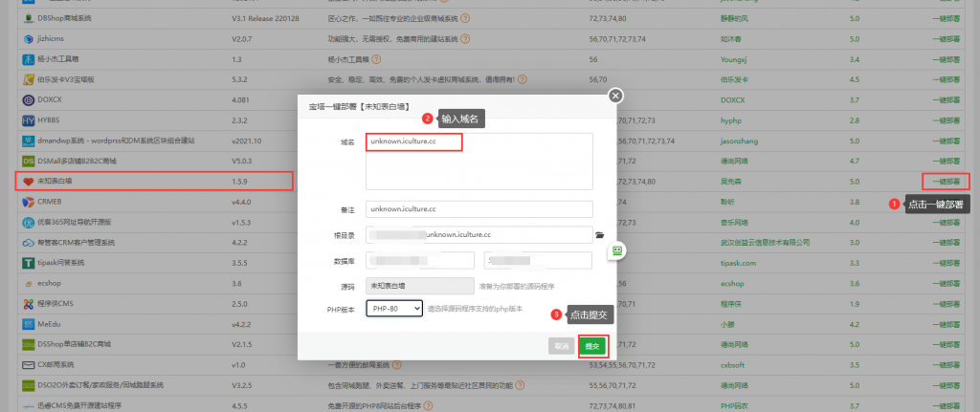This screenshot has height=412, width=980.
Task: Click the DSShop单店铺B2C商城 logo icon
Action: pyautogui.click(x=28, y=344)
